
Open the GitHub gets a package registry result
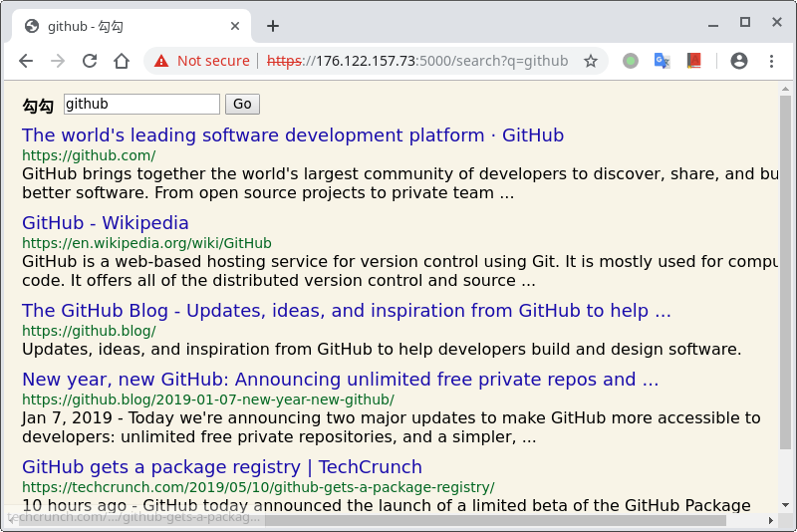coord(222,467)
